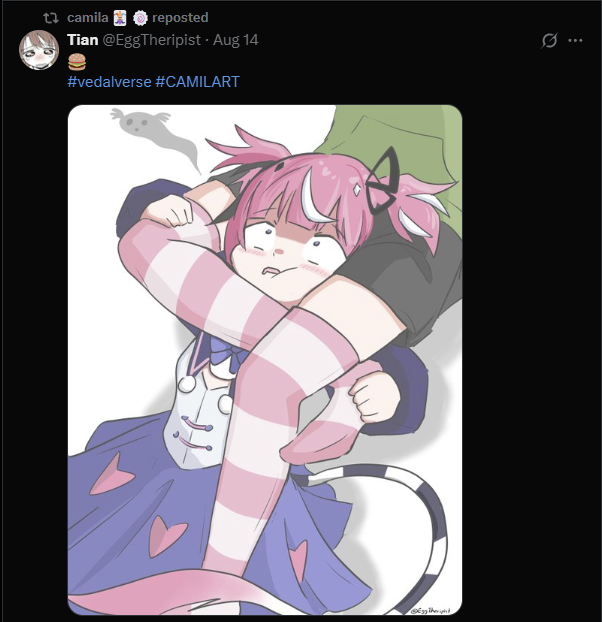This screenshot has width=602, height=622.
Task: Open the #vedalverse hashtag
Action: coord(109,82)
